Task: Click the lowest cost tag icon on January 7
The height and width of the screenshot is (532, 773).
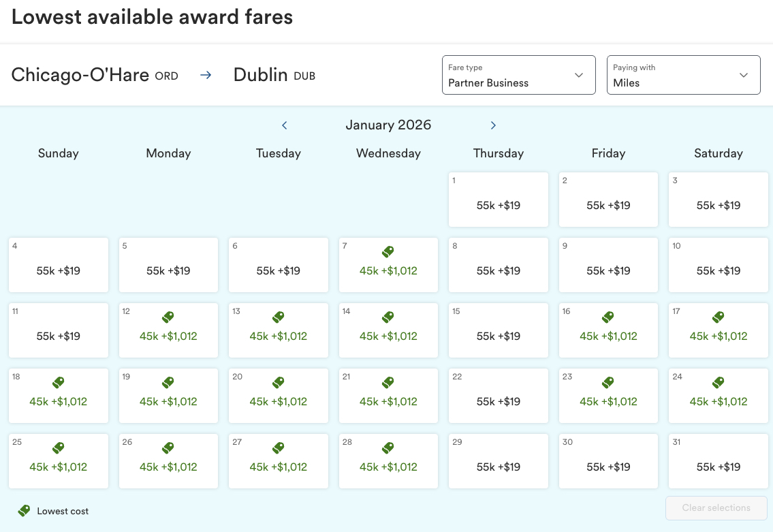Action: [388, 251]
